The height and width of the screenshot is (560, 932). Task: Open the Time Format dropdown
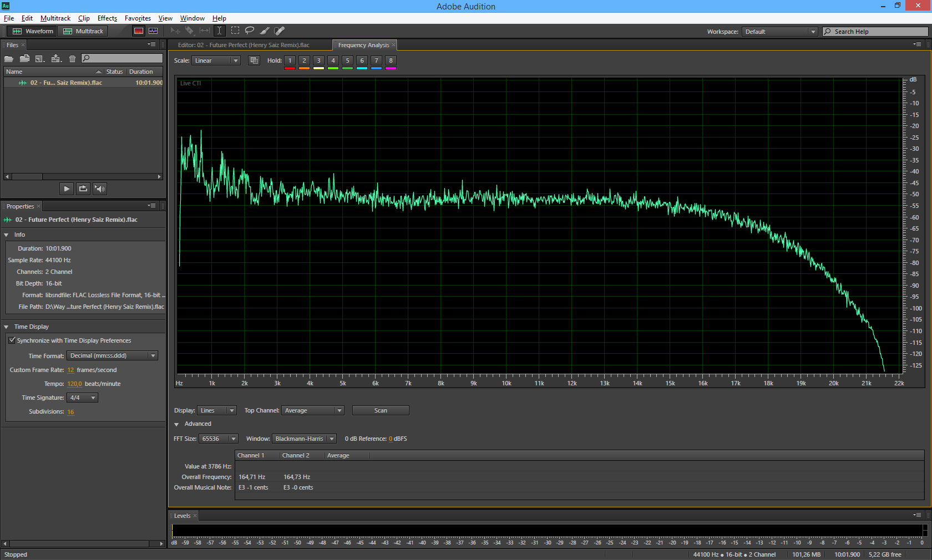click(x=113, y=355)
